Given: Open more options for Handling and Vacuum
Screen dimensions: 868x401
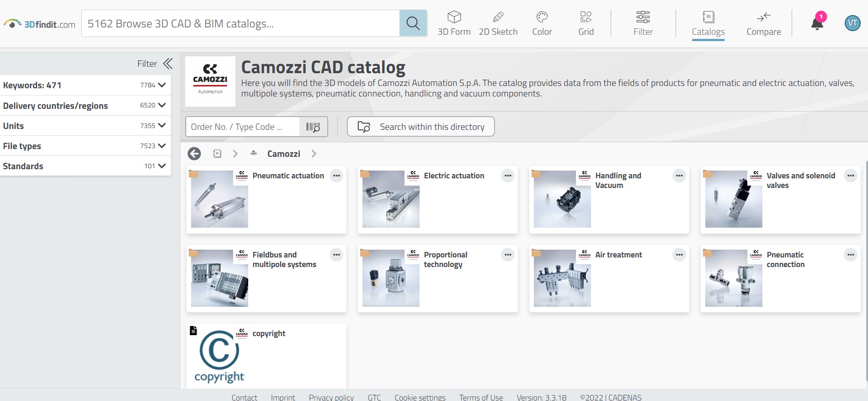Looking at the screenshot, I should 680,176.
